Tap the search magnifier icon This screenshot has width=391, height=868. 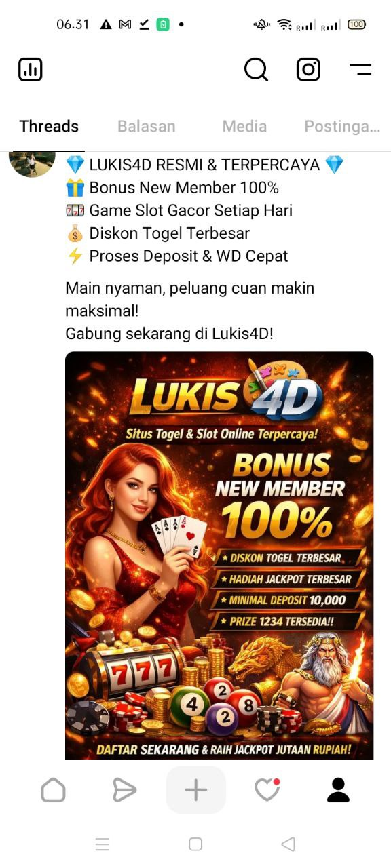[256, 69]
